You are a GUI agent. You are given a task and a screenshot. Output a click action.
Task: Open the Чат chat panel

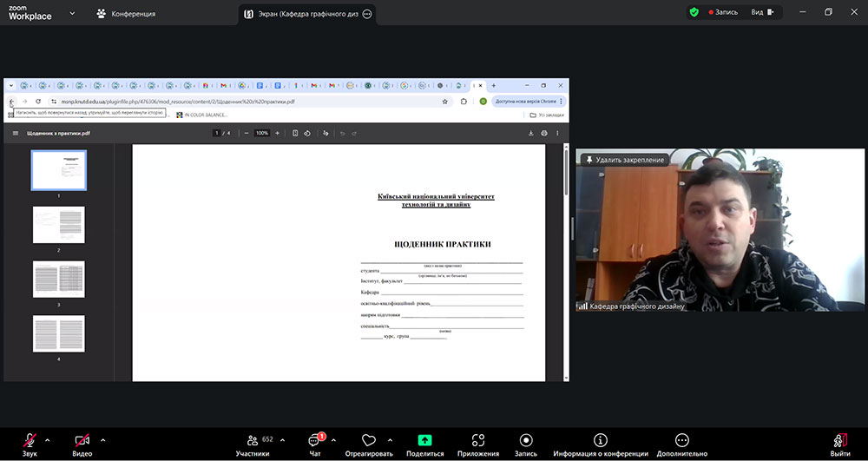[315, 442]
